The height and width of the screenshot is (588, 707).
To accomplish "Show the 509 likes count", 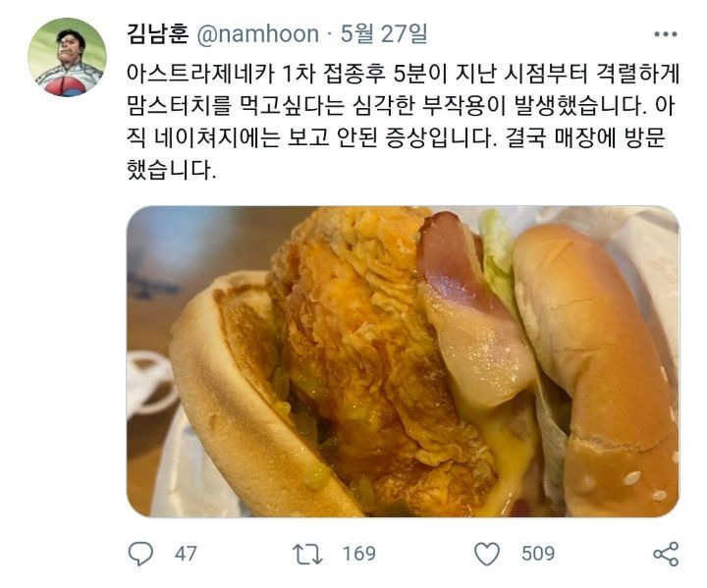I will (x=538, y=554).
